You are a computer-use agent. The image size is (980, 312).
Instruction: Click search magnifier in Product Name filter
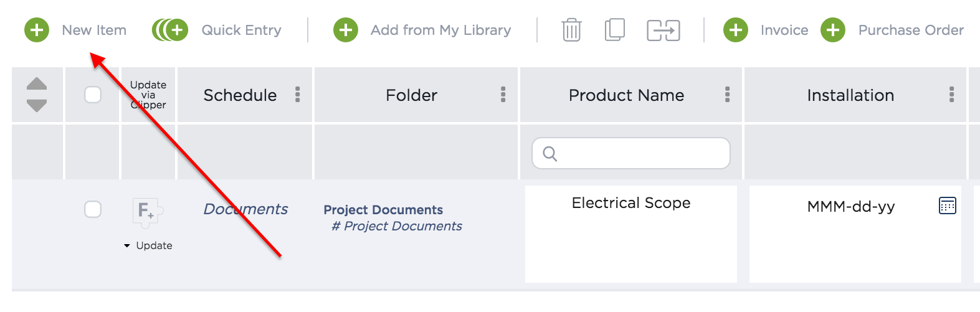[549, 153]
